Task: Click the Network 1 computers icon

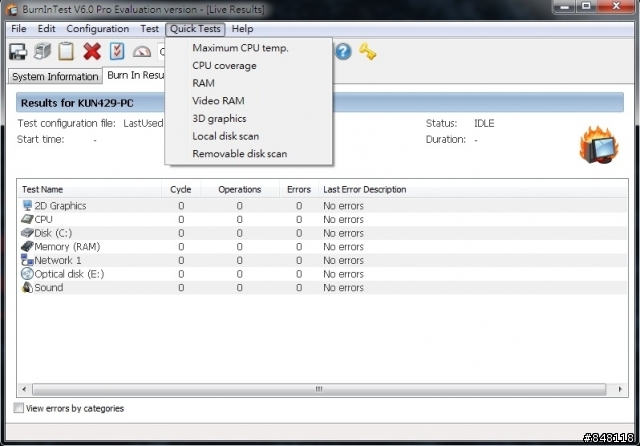Action: tap(27, 260)
